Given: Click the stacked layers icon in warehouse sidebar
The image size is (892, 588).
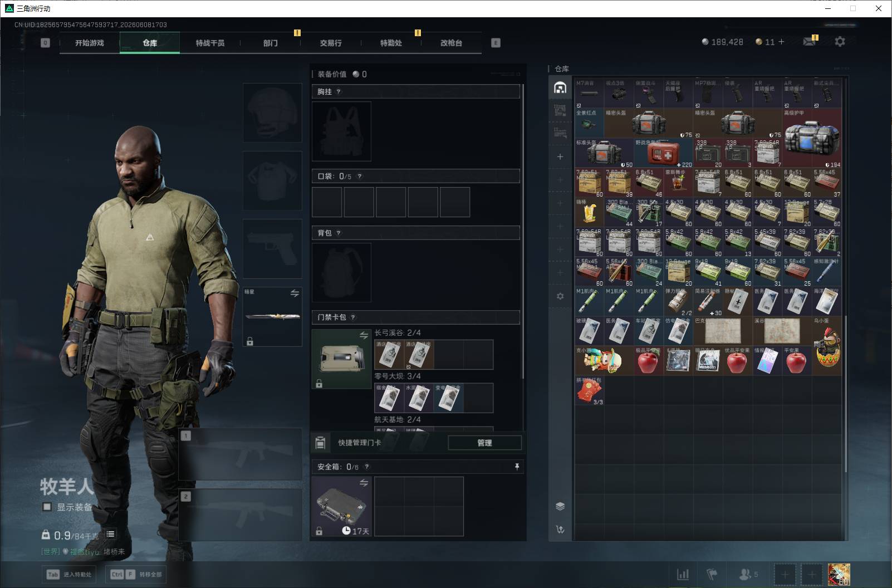Looking at the screenshot, I should [560, 506].
